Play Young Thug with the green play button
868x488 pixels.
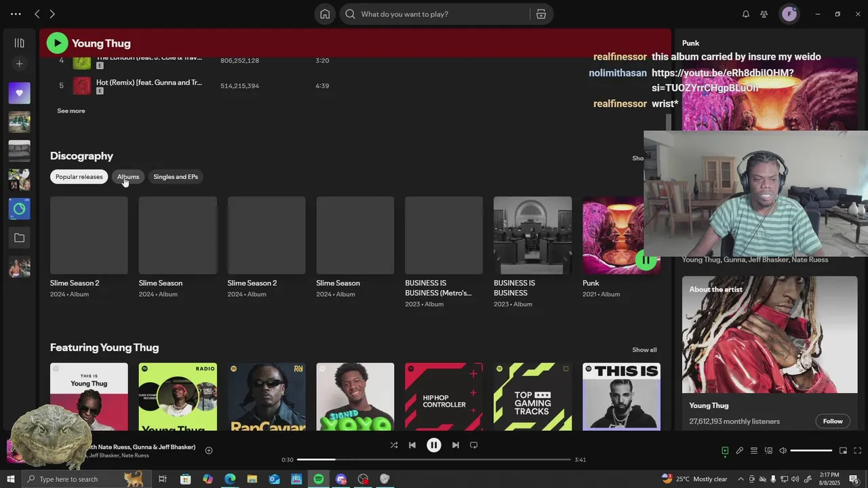(x=57, y=43)
